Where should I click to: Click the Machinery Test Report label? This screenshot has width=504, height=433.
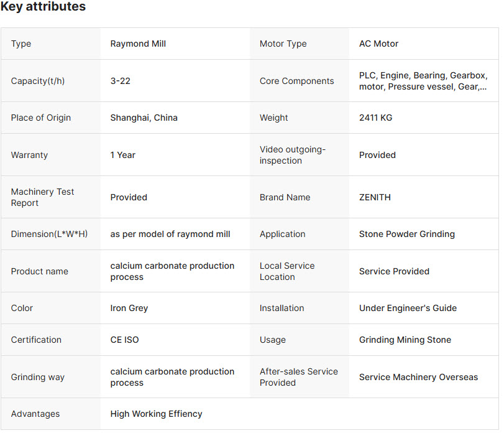(42, 197)
